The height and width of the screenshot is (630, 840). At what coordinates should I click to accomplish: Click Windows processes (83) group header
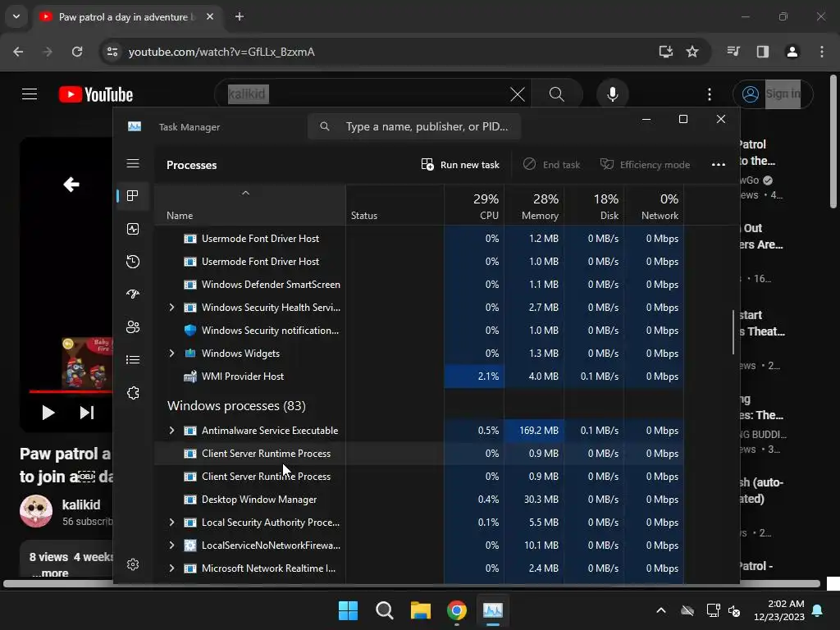(236, 406)
